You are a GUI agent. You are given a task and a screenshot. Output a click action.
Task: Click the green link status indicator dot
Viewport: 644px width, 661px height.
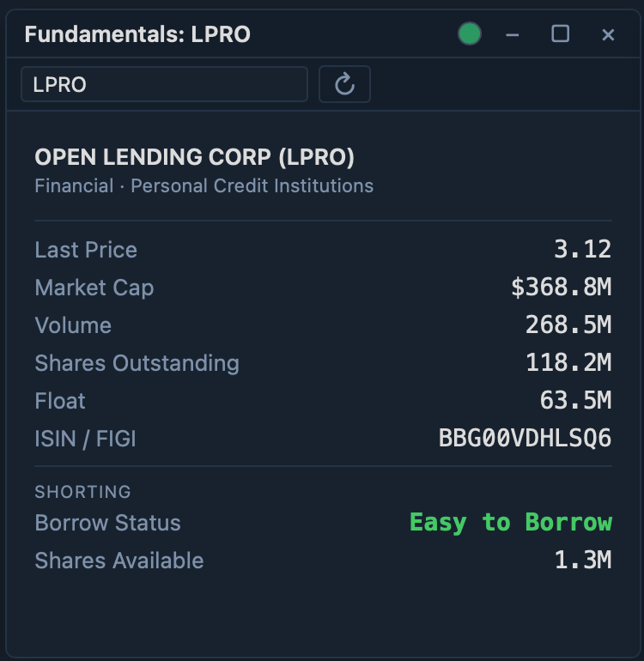(470, 33)
